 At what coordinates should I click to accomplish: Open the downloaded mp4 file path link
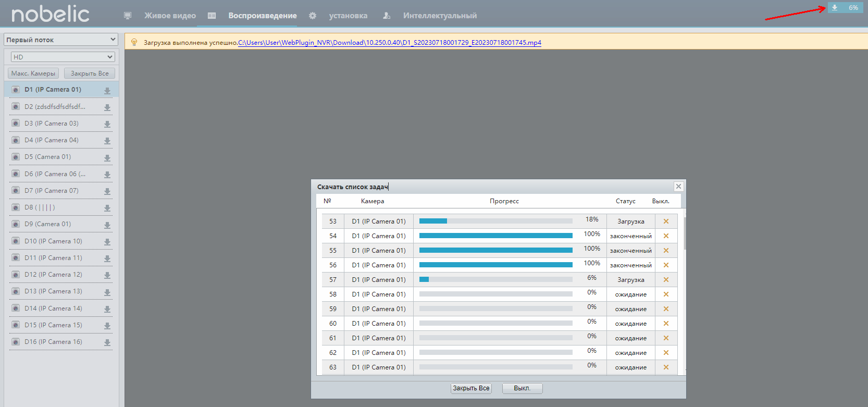point(390,43)
